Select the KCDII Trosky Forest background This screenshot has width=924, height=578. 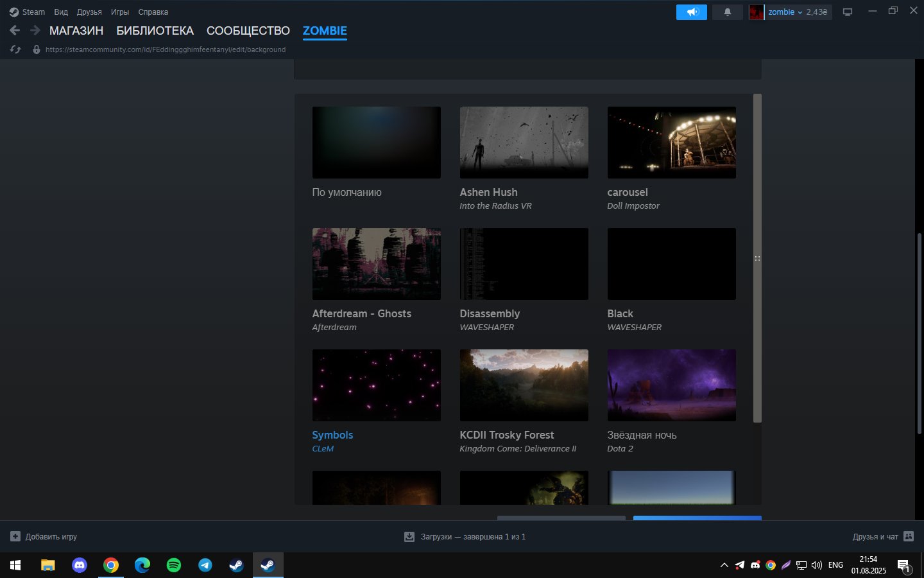524,385
